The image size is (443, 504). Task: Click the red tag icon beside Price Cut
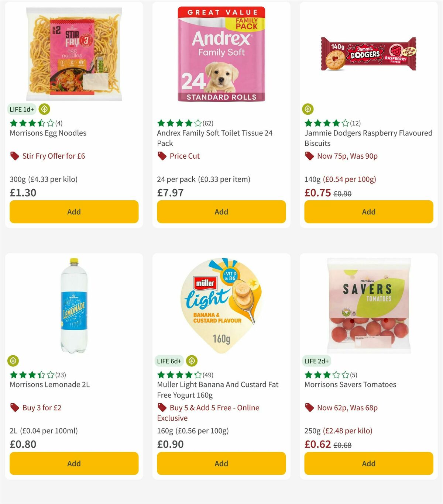pyautogui.click(x=162, y=156)
